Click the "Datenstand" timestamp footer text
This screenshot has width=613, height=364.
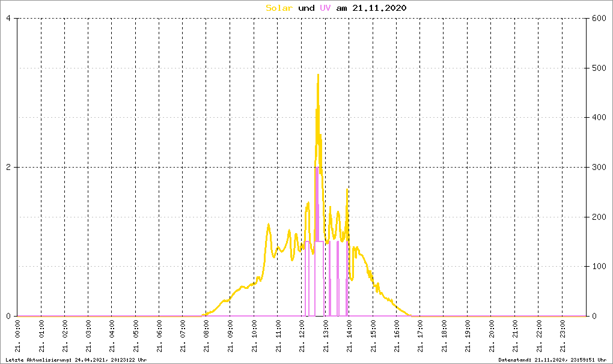[x=553, y=359]
